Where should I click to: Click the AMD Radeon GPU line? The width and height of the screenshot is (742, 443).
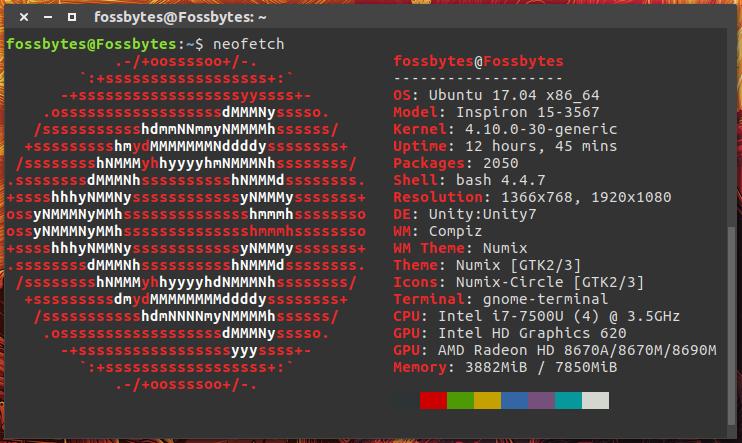coord(555,351)
